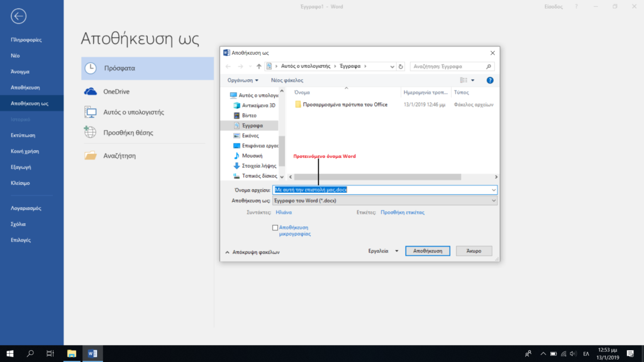Viewport: 644px width, 362px height.
Task: Go up one folder level in dialog
Action: [x=258, y=67]
